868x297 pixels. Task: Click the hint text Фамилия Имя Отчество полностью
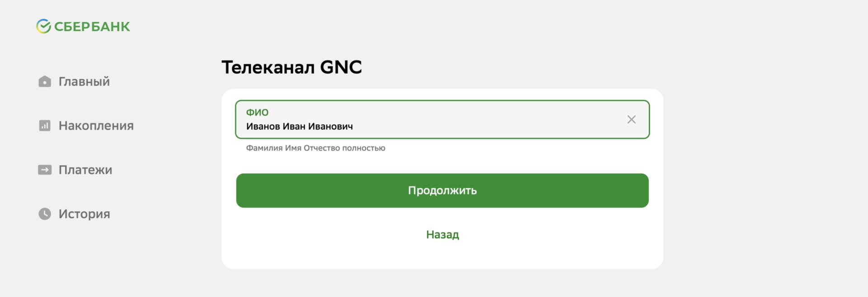click(315, 148)
